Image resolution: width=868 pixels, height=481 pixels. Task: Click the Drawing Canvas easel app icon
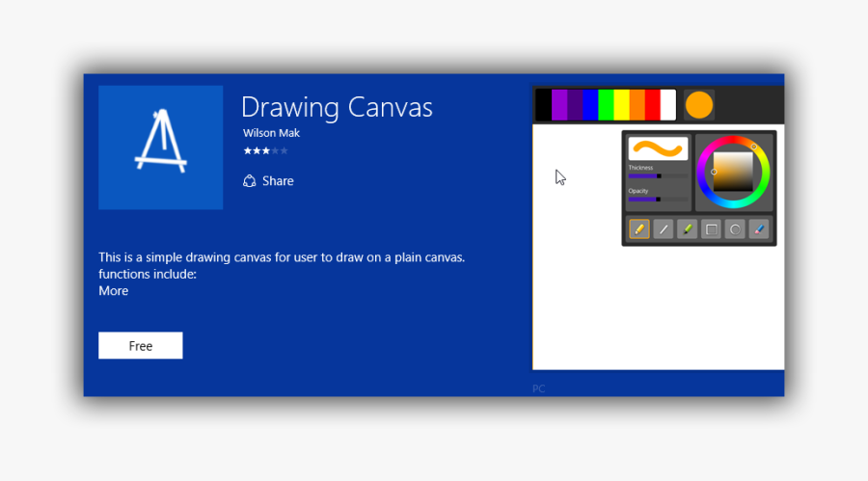click(160, 147)
